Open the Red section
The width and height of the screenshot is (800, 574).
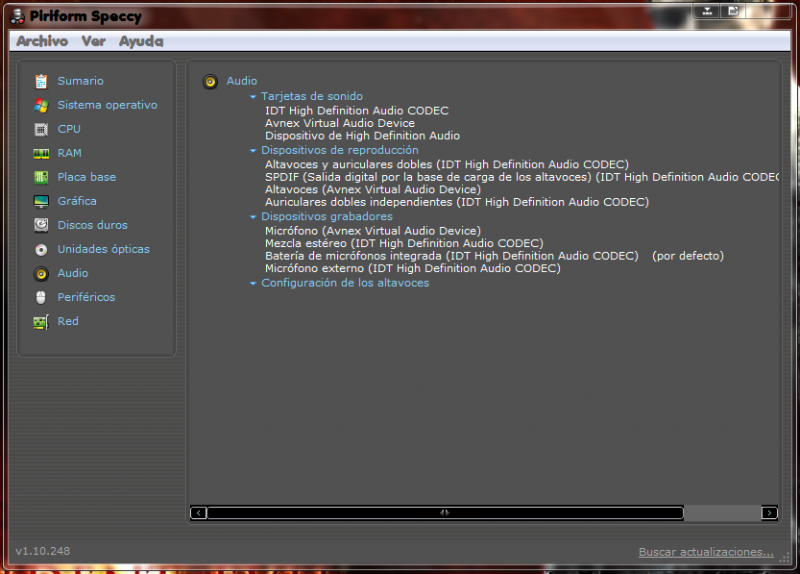(68, 321)
